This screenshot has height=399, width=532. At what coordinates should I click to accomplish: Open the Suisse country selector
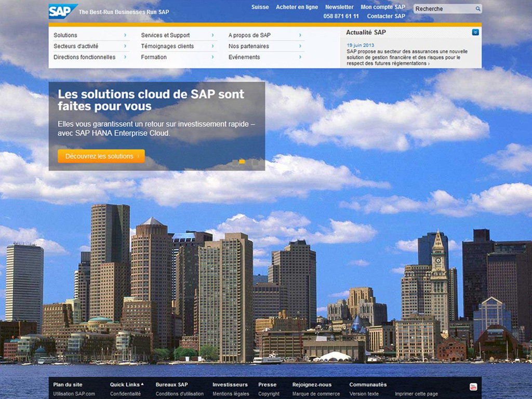(x=260, y=7)
